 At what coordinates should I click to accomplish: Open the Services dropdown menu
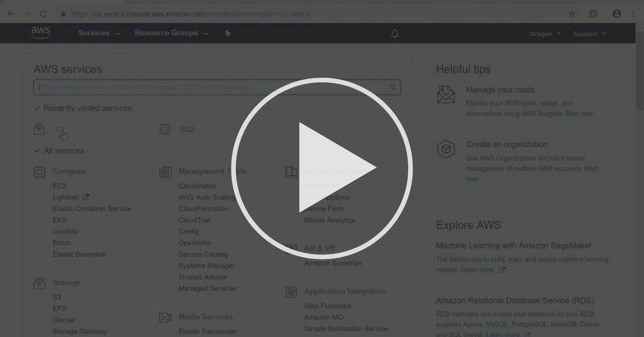click(x=99, y=33)
